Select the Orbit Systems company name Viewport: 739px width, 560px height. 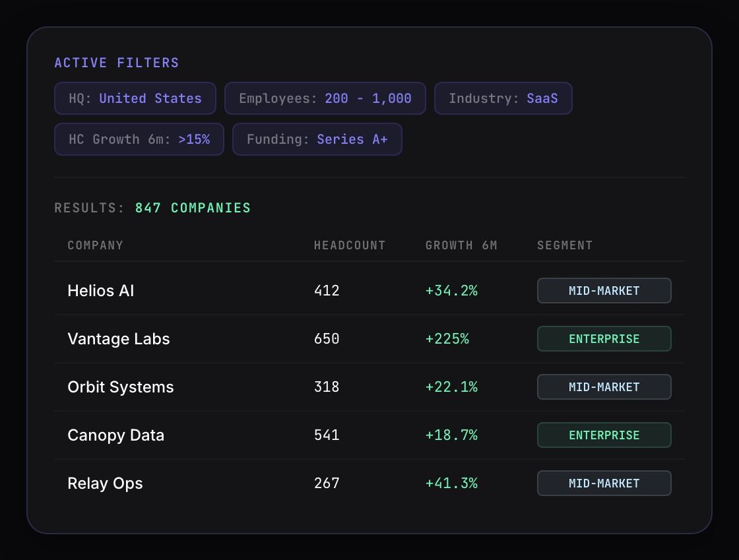[121, 387]
